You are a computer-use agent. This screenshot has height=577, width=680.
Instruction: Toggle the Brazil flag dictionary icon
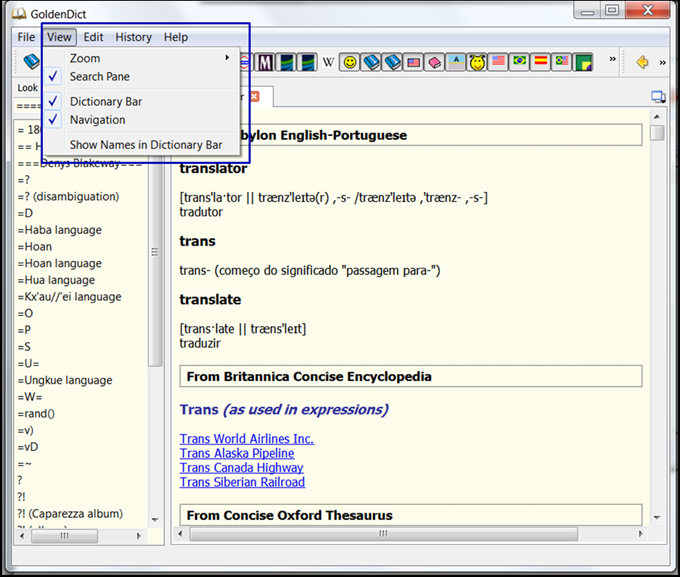point(520,62)
